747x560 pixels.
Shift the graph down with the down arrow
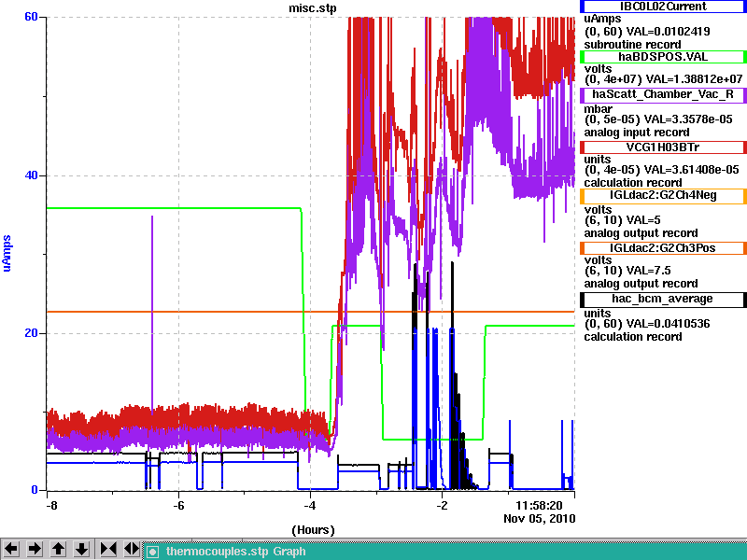82,549
